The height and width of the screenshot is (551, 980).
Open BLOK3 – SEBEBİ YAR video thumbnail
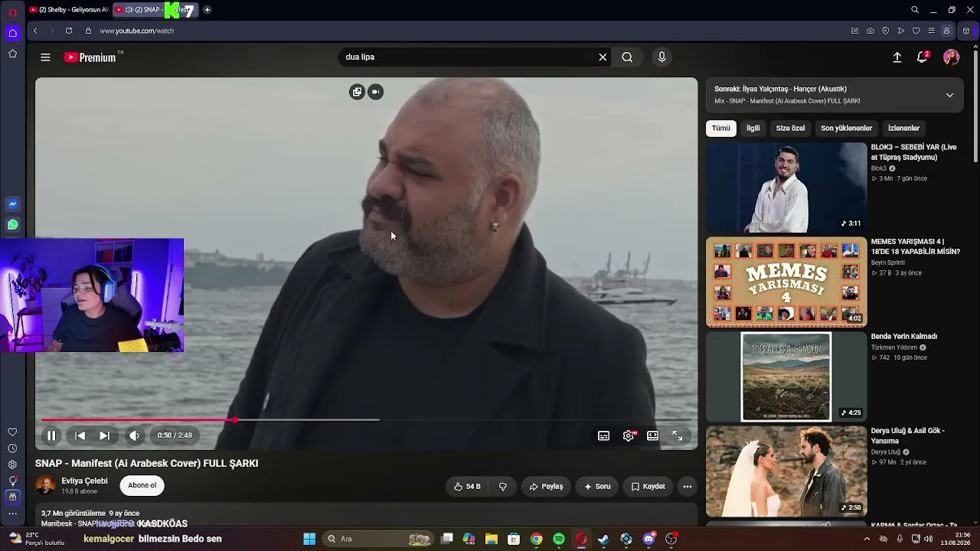pos(786,187)
